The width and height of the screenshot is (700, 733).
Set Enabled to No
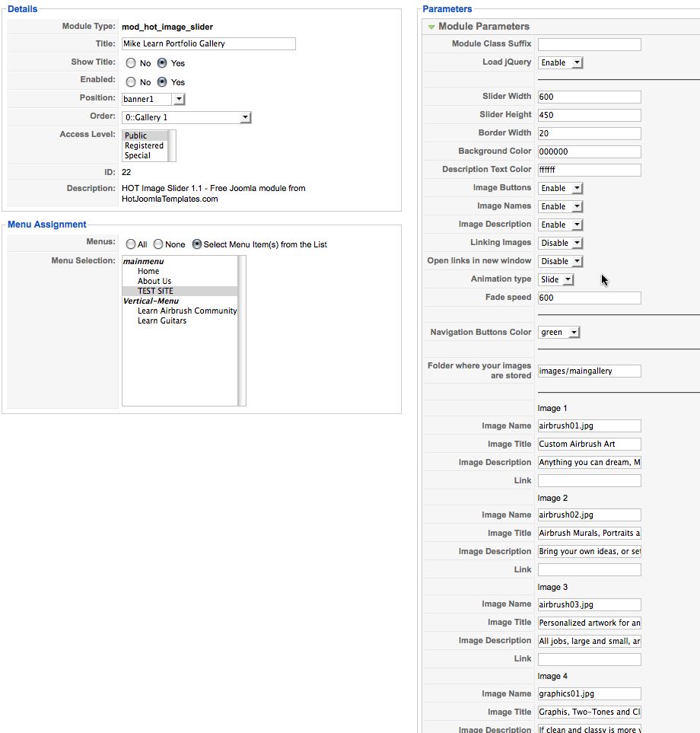click(131, 82)
